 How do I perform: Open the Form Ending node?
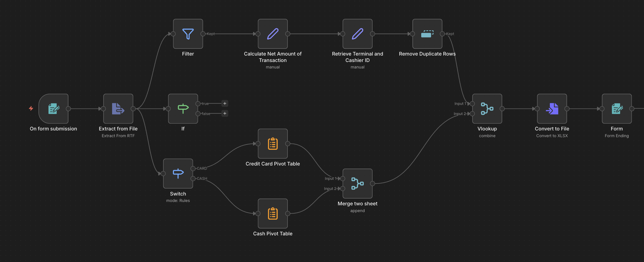pos(617,109)
